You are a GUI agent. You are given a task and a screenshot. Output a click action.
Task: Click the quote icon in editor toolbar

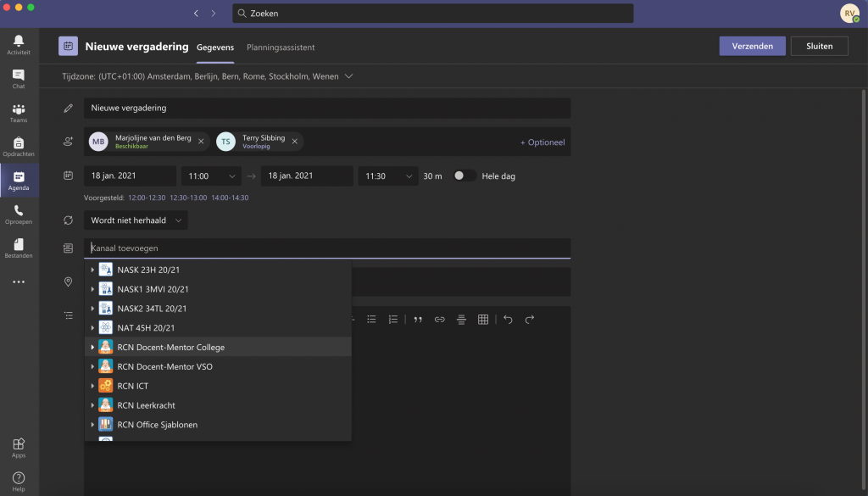[x=417, y=320]
